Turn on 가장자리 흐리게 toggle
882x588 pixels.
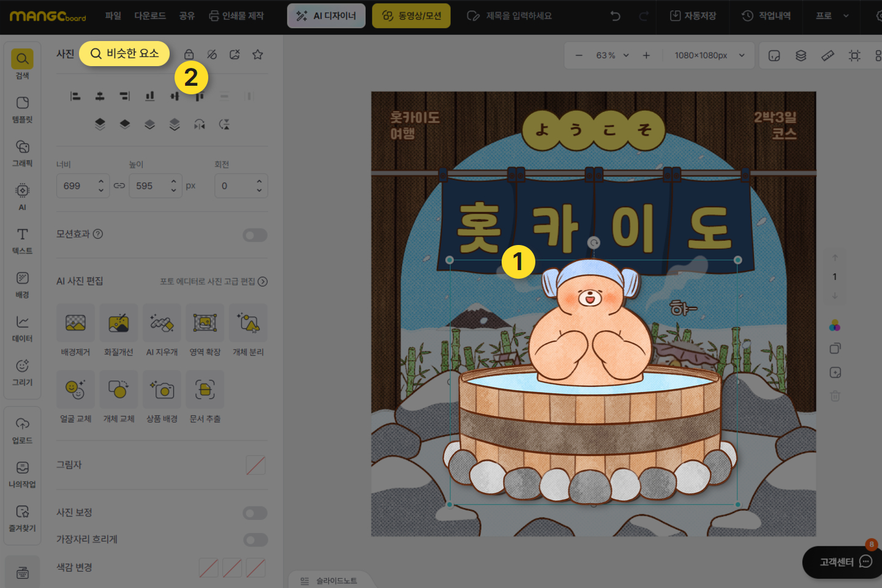coord(255,540)
